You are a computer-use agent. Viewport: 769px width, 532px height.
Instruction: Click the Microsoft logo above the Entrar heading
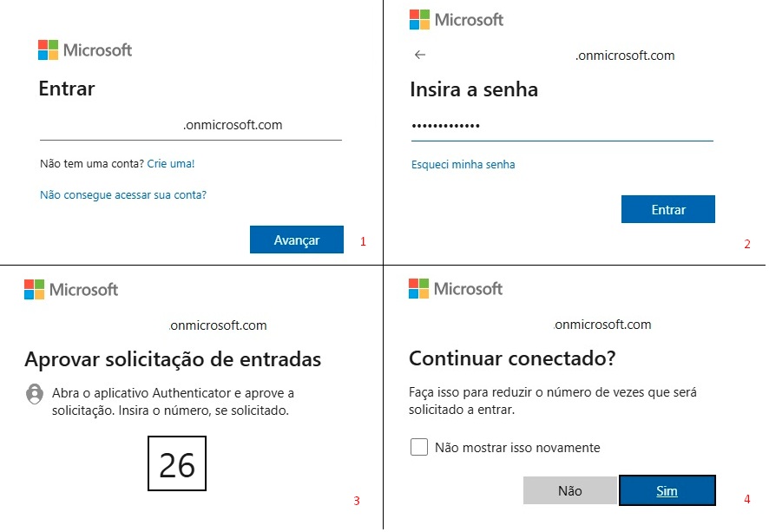point(85,50)
